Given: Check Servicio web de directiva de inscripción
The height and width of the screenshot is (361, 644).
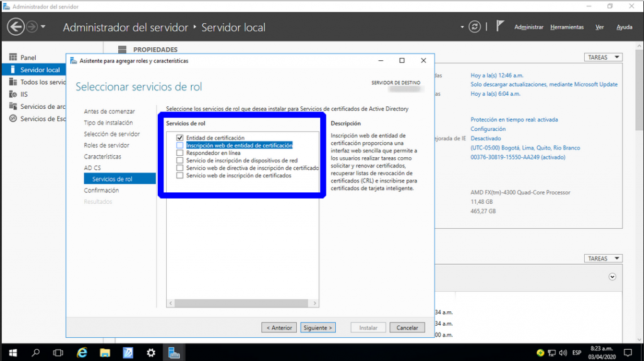Looking at the screenshot, I should [179, 168].
